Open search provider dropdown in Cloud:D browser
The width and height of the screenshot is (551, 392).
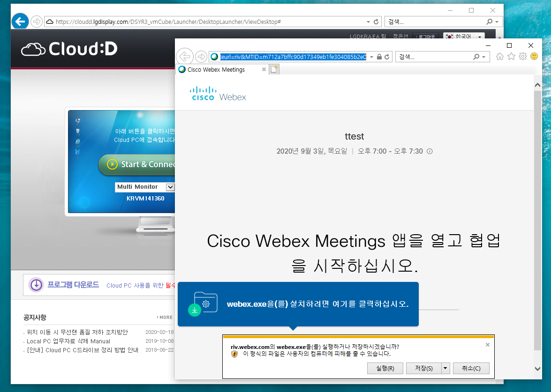(x=497, y=22)
